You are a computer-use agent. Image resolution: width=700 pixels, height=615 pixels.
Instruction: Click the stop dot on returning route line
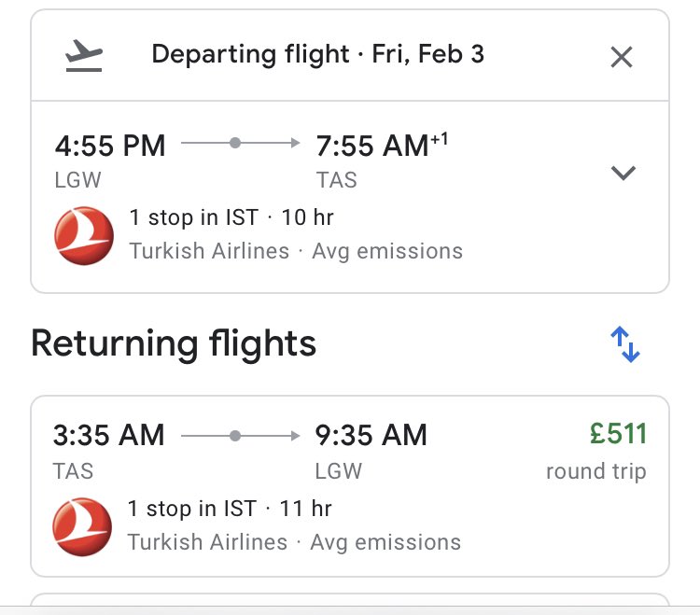coord(235,436)
